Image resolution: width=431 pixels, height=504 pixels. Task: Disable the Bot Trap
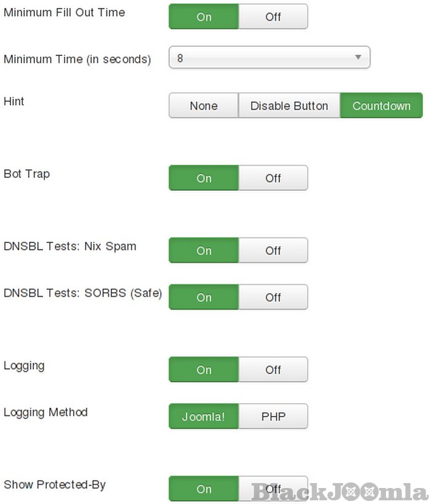(273, 178)
